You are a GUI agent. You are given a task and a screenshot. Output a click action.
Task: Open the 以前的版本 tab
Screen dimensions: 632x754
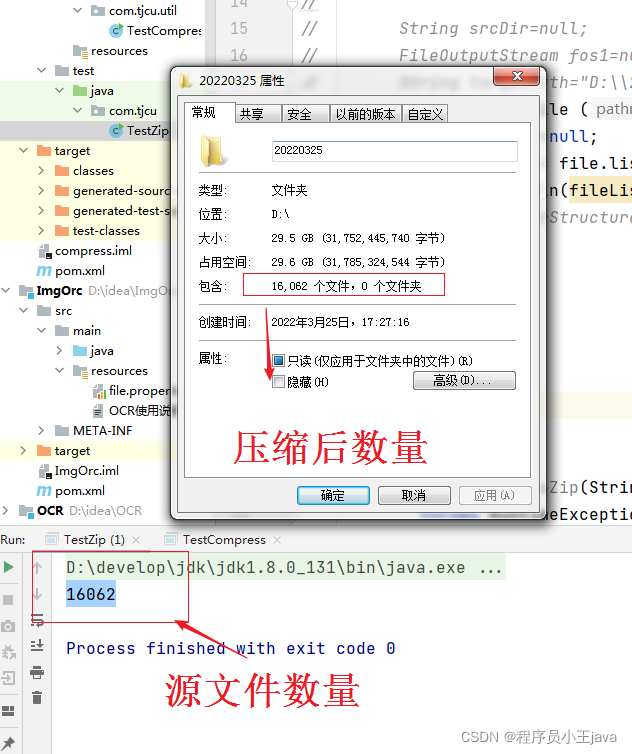[366, 114]
